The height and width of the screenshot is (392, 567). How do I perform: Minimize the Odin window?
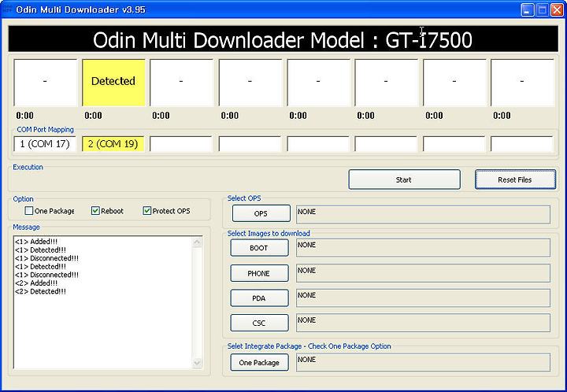point(527,9)
